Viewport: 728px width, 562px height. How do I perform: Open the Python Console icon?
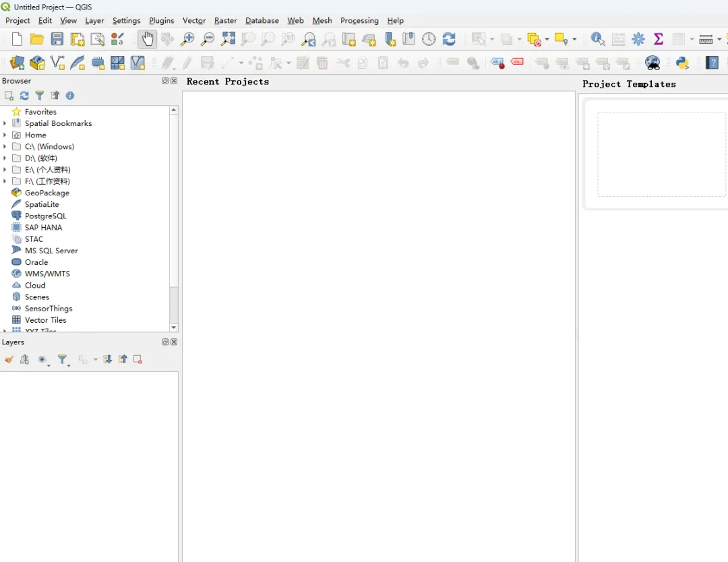click(x=682, y=63)
